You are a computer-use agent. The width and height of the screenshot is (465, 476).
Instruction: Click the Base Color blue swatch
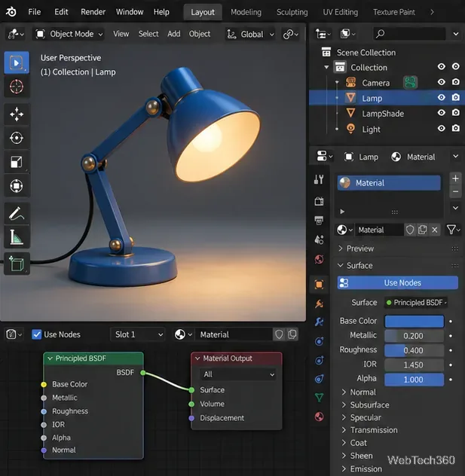pyautogui.click(x=414, y=321)
